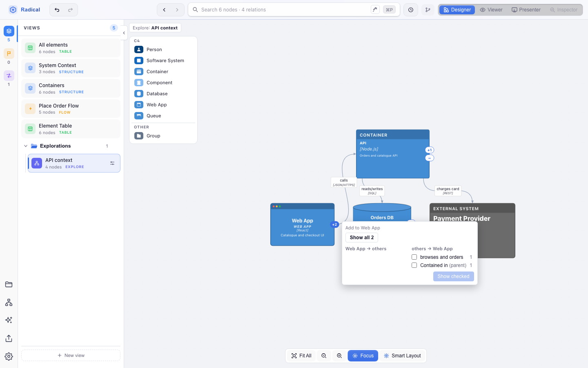Click the export share icon
The image size is (588, 368).
[9, 339]
